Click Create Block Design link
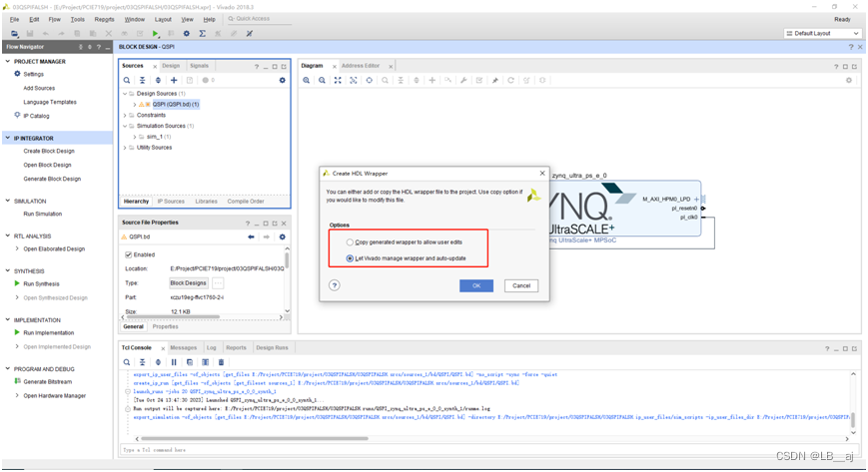This screenshot has height=472, width=868. [49, 151]
